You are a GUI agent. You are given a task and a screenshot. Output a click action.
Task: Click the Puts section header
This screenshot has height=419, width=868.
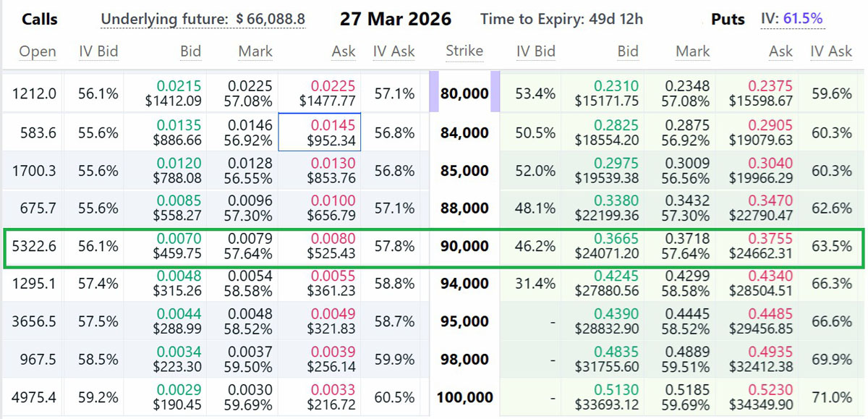(x=728, y=20)
